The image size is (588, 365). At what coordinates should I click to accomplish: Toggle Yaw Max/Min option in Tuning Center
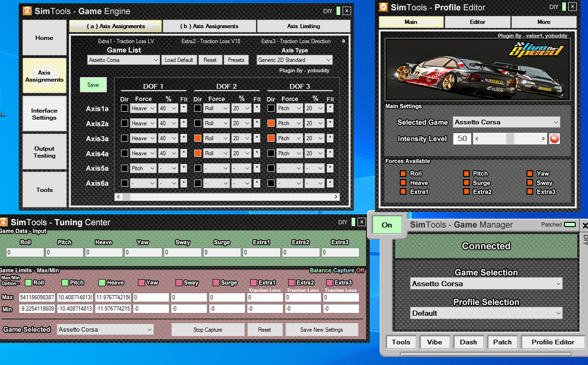pos(141,283)
